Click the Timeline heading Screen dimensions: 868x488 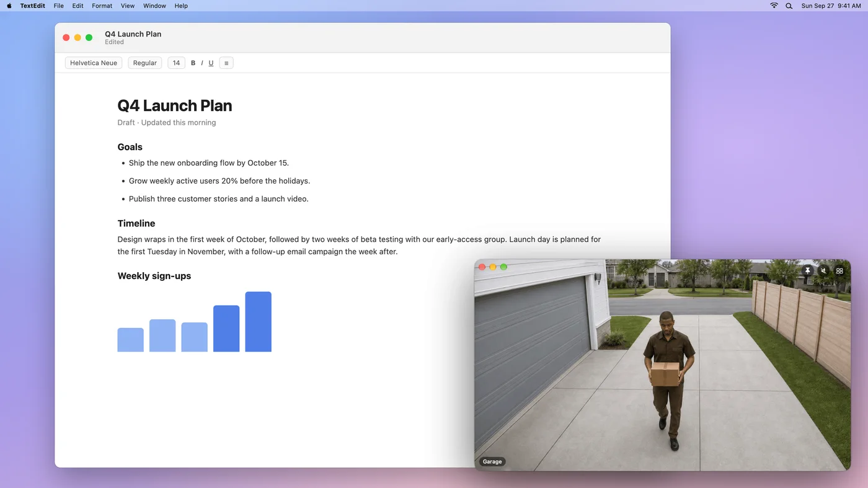(136, 223)
